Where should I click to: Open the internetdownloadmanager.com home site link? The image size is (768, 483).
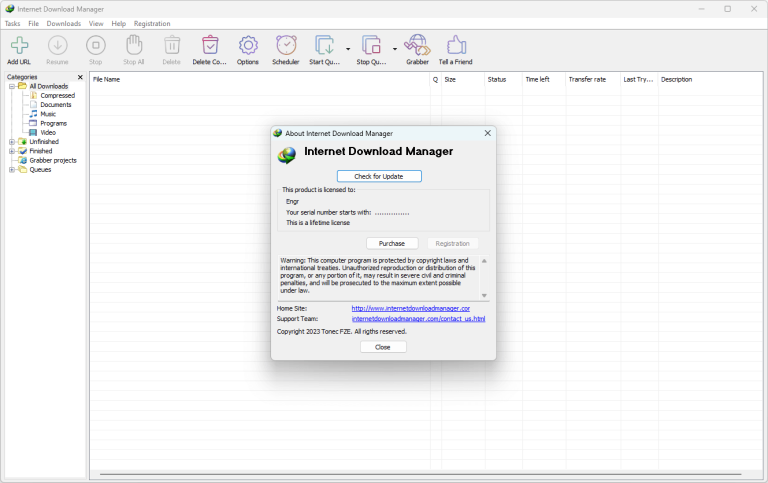(410, 308)
